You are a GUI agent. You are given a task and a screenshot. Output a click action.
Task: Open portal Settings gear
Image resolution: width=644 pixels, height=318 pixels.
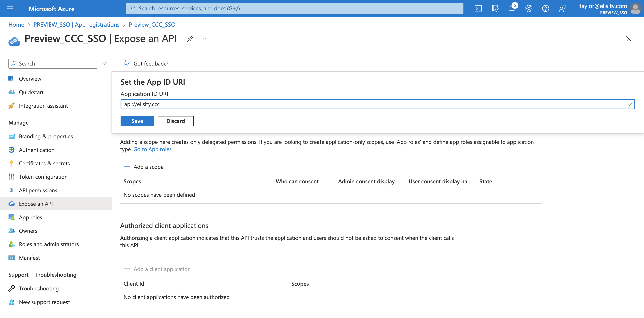(528, 8)
